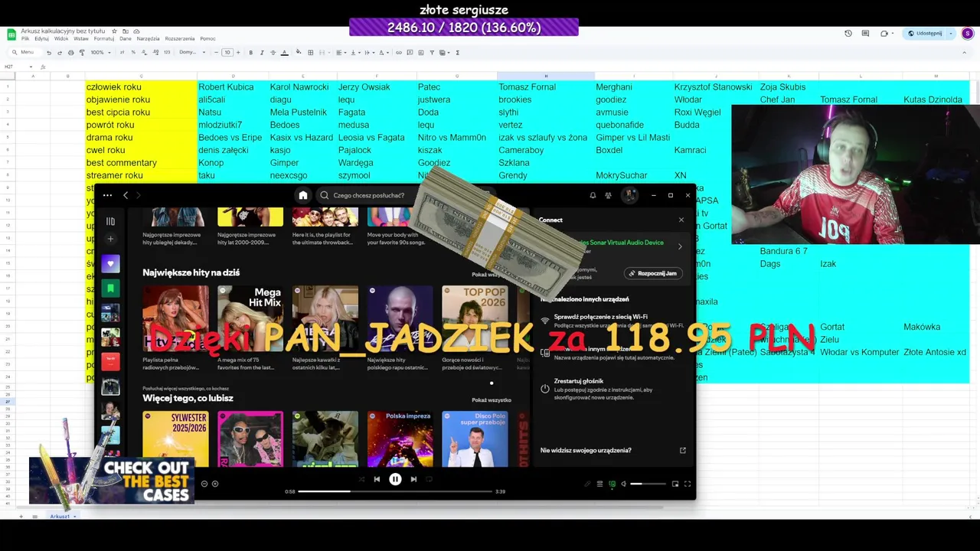Open Mega Hit Mix playlist cover

click(250, 319)
